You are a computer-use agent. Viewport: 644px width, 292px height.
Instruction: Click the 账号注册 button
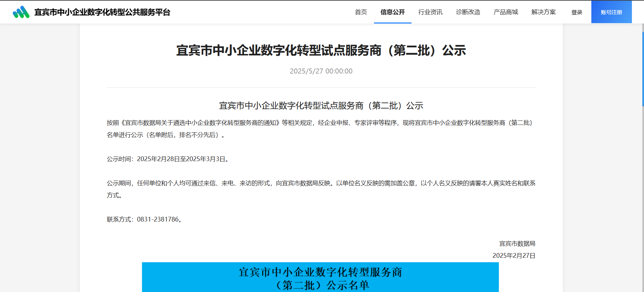coord(611,12)
